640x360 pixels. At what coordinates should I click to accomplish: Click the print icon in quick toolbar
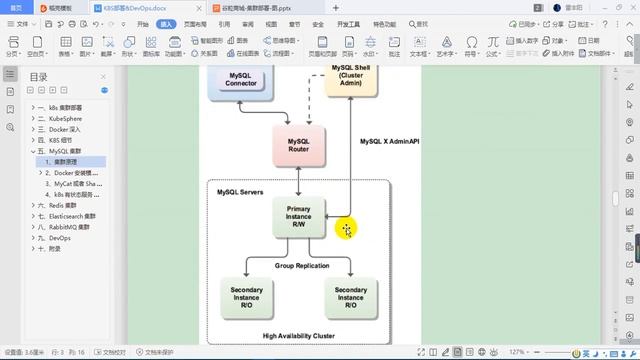[72, 24]
